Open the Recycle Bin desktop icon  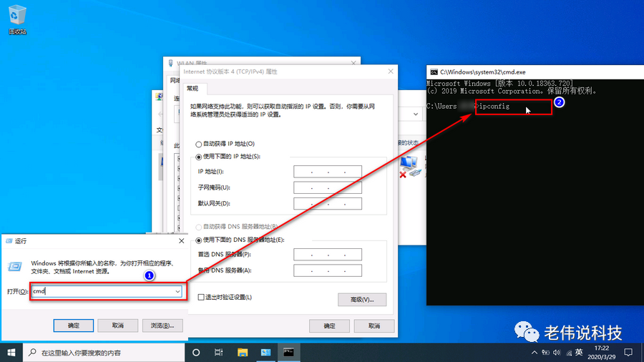pyautogui.click(x=17, y=19)
